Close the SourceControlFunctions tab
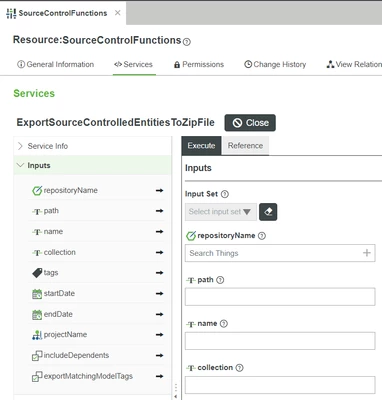382x400 pixels. point(117,13)
